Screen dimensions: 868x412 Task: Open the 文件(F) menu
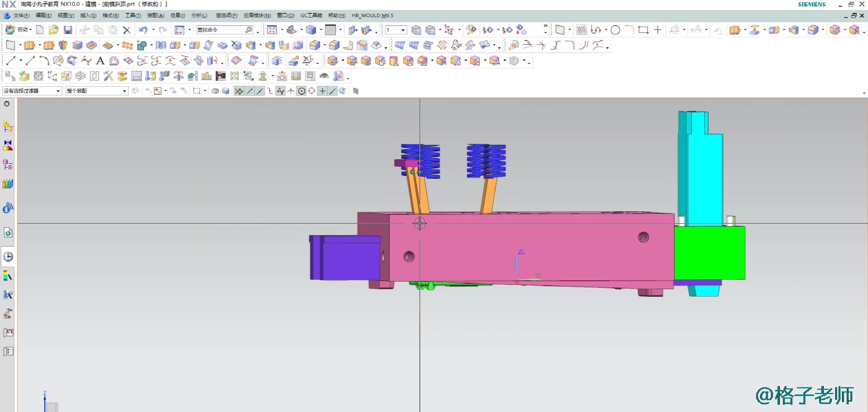click(x=21, y=16)
